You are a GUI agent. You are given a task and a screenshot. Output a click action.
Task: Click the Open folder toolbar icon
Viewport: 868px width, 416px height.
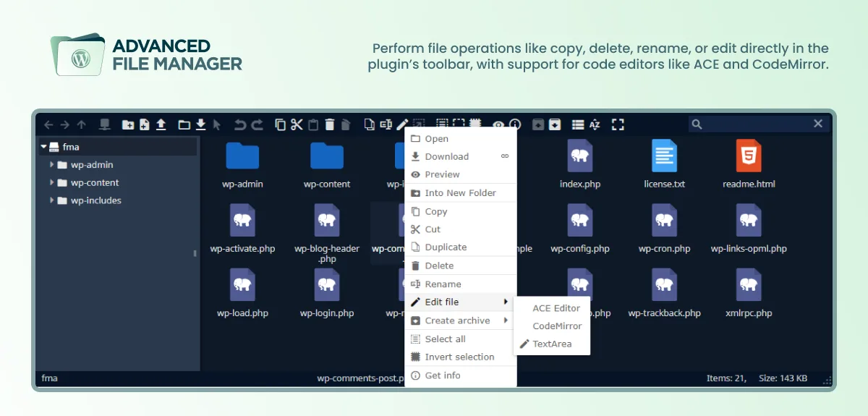tap(184, 124)
